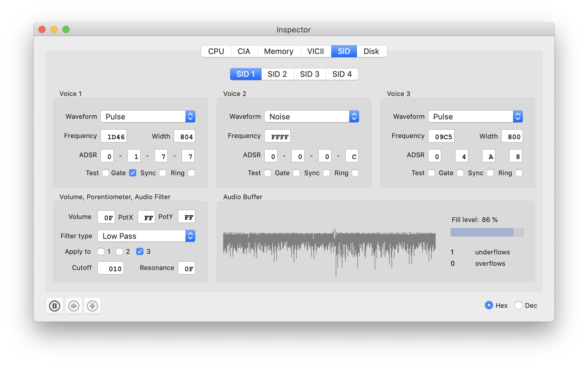Enable Voice 1 Ring checkbox
Image resolution: width=588 pixels, height=366 pixels.
191,173
